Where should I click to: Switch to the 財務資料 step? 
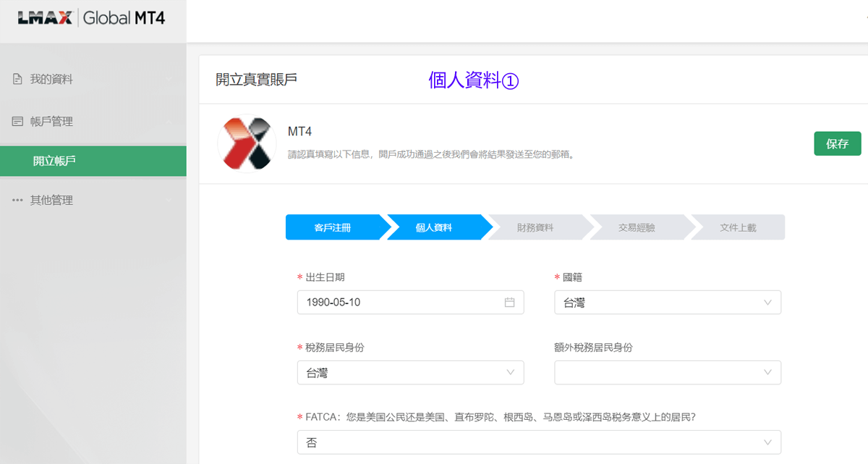[535, 227]
